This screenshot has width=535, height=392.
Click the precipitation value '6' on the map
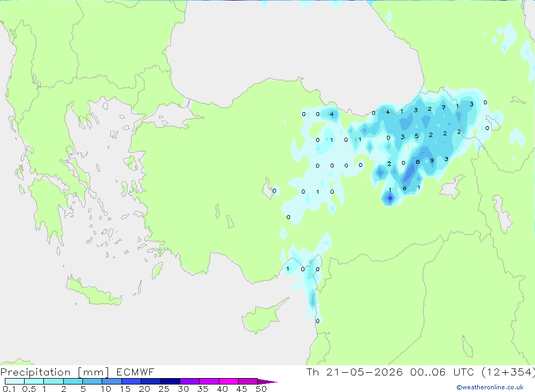[404, 188]
